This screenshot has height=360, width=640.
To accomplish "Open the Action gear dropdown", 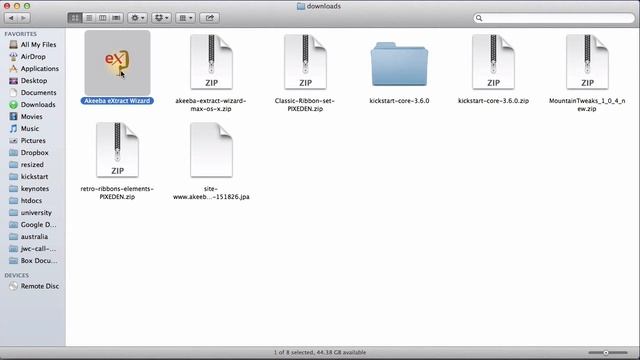I will (137, 18).
